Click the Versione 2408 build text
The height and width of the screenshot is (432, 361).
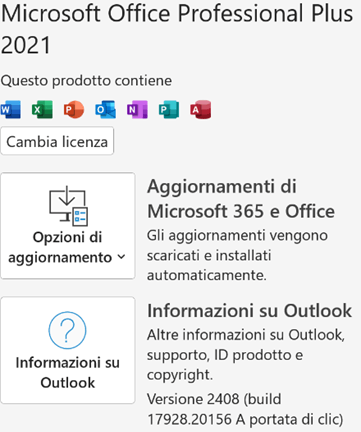tap(245, 409)
